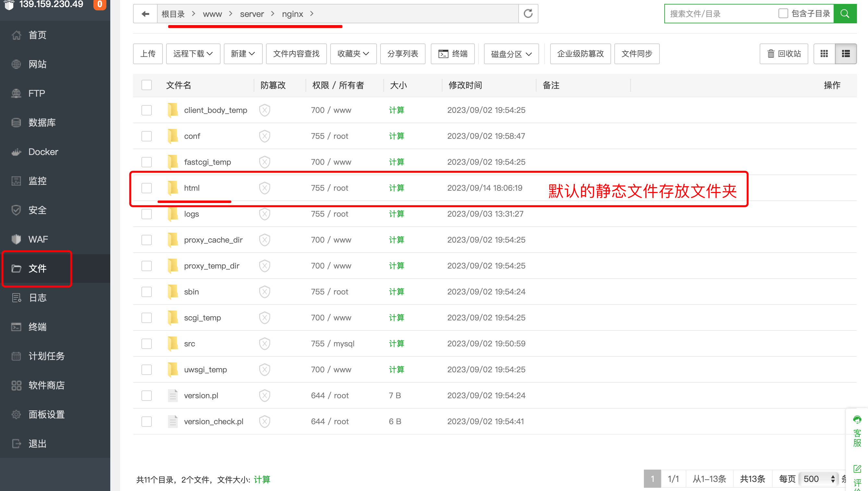Click 文件同步 file sync button
This screenshot has width=868, height=491.
[637, 54]
